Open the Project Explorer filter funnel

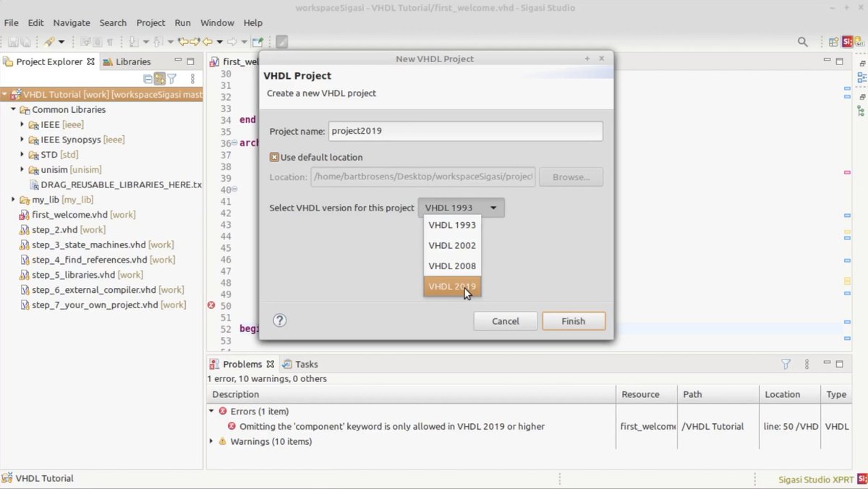pos(171,78)
